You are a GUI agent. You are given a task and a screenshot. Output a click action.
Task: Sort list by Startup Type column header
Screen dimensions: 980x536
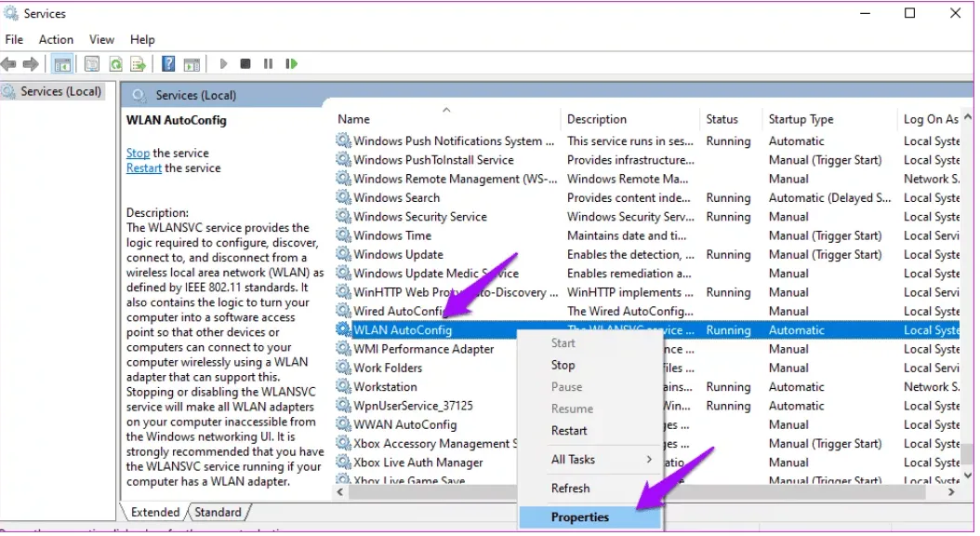click(x=801, y=119)
